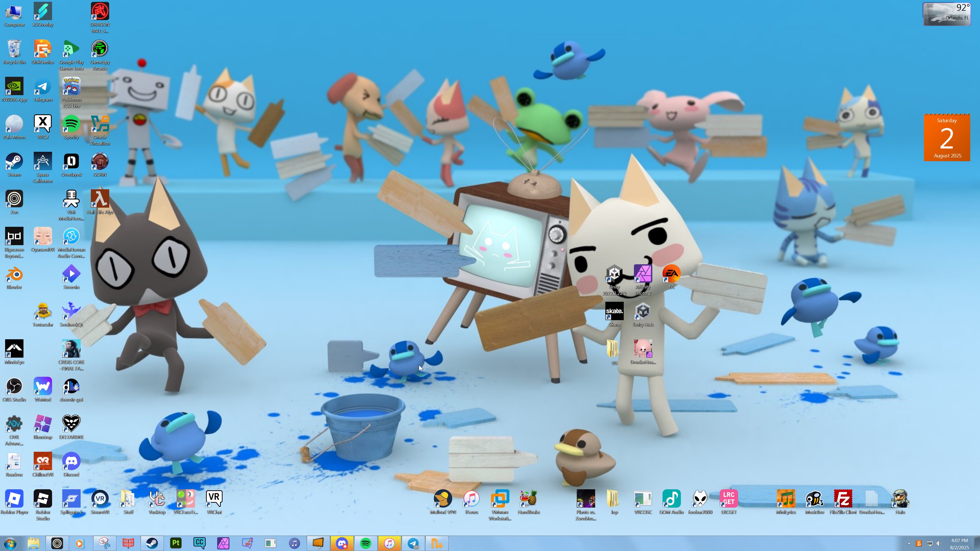Open the Stuff folder on desktop
This screenshot has width=980, height=551.
tap(128, 502)
